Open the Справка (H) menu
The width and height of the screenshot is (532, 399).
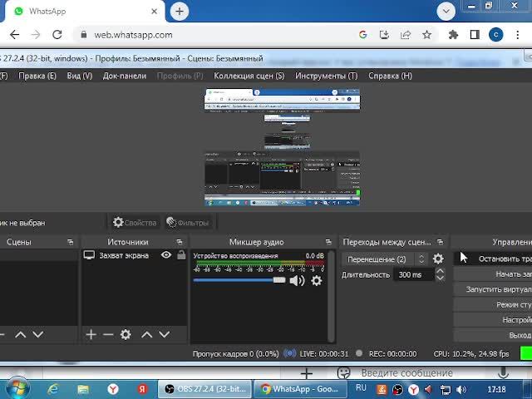390,76
